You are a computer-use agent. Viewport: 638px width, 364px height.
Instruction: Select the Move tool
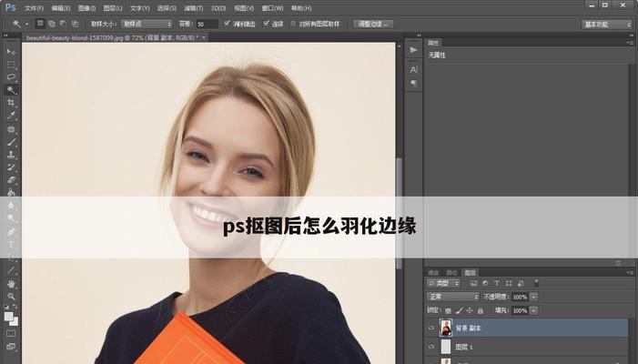pyautogui.click(x=11, y=52)
